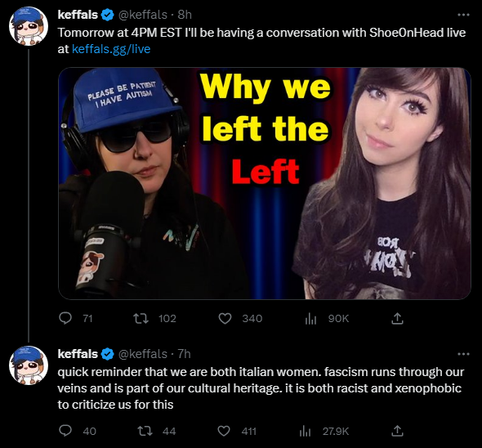The width and height of the screenshot is (482, 448).
Task: Open keffals display name on first tweet
Action: (78, 15)
